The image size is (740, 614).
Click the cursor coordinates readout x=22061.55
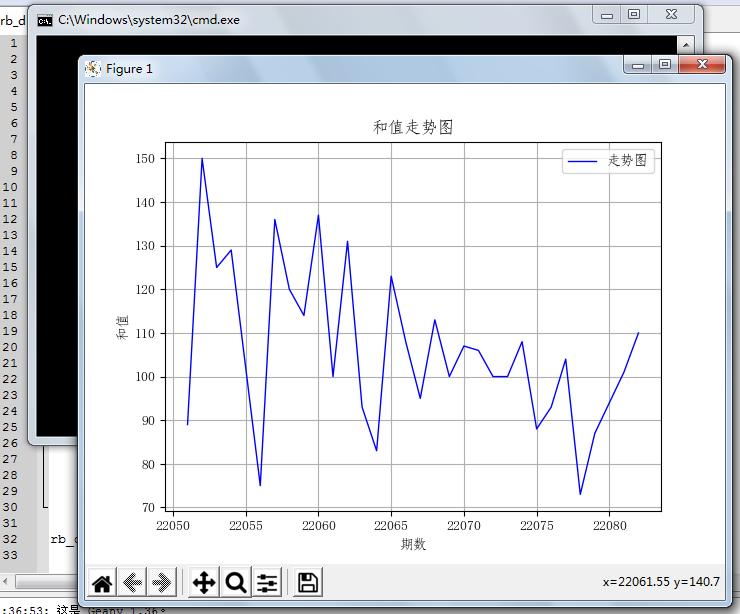click(x=636, y=582)
